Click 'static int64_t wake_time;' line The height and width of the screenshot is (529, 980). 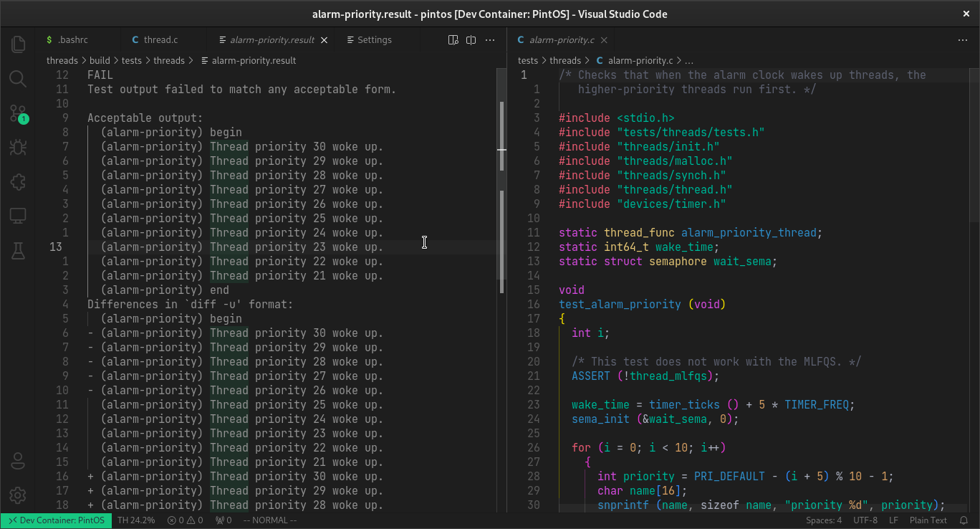[x=639, y=247]
